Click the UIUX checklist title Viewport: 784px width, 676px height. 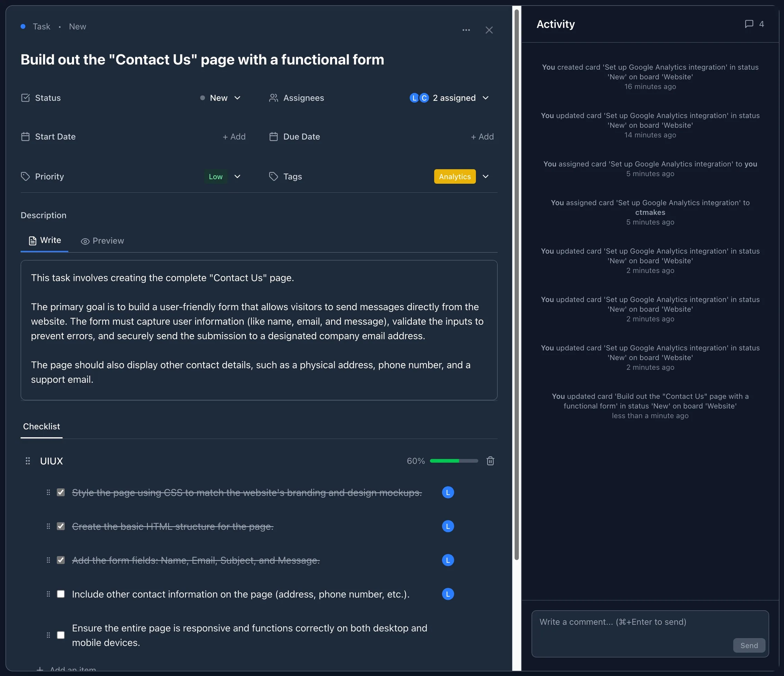coord(52,461)
